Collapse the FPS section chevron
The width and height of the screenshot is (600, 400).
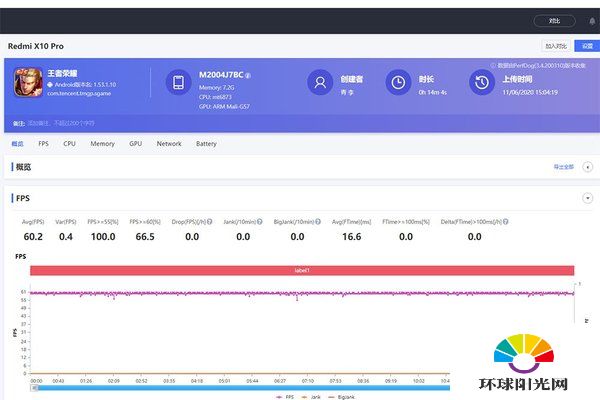click(x=587, y=198)
